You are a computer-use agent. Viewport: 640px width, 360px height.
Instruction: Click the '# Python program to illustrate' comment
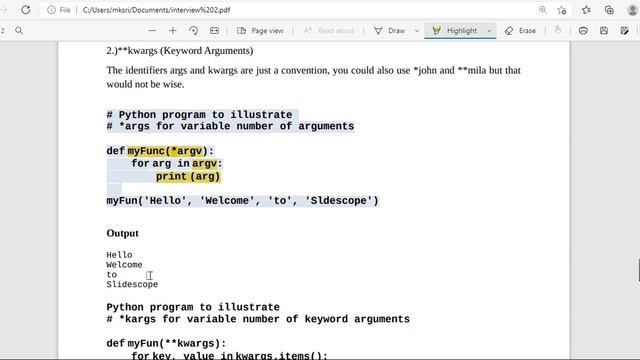199,115
